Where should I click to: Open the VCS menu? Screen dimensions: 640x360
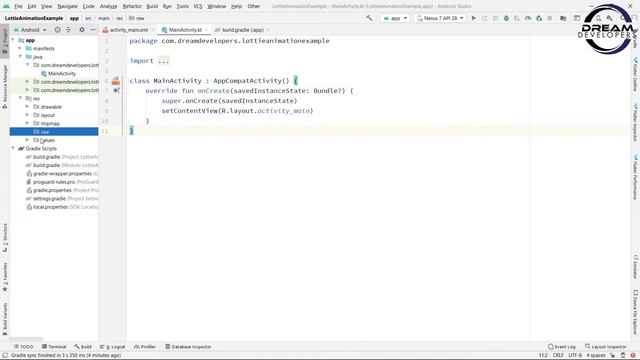pyautogui.click(x=198, y=6)
